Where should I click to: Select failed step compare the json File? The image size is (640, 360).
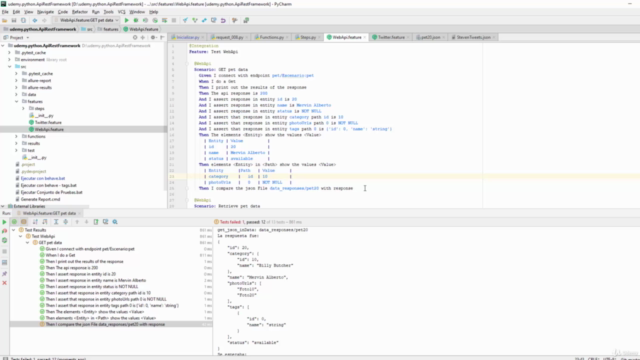105,324
